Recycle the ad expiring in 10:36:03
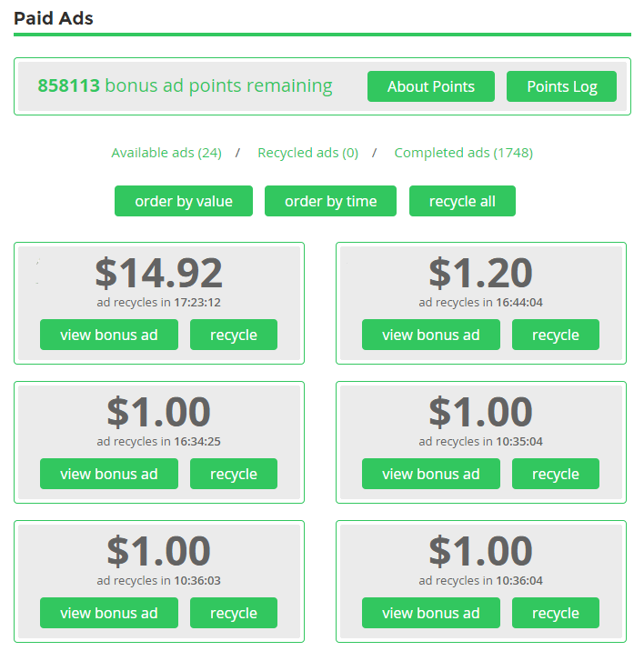 click(234, 613)
